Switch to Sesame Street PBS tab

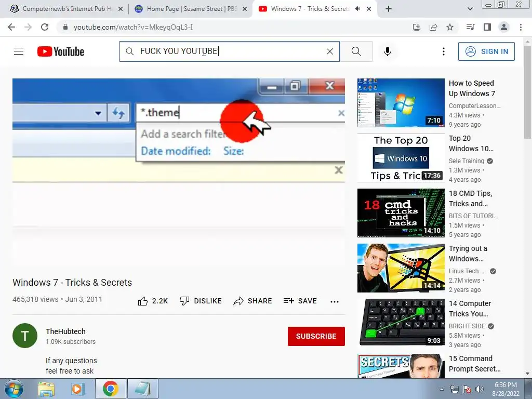click(x=190, y=9)
